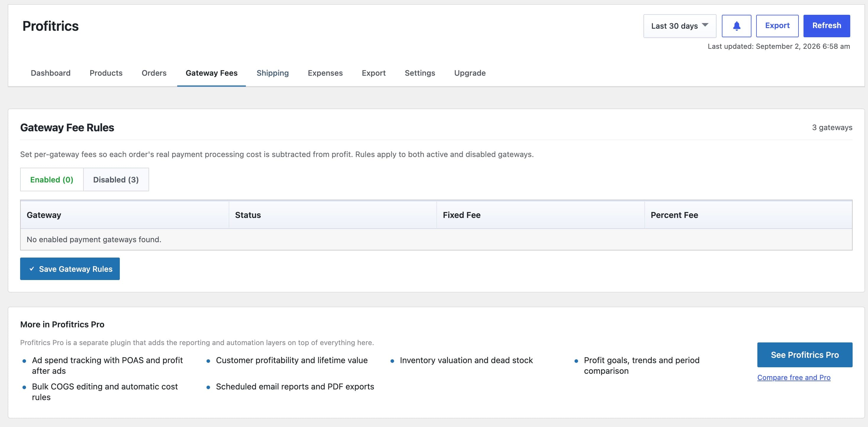
Task: Open the Products tab
Action: point(106,73)
